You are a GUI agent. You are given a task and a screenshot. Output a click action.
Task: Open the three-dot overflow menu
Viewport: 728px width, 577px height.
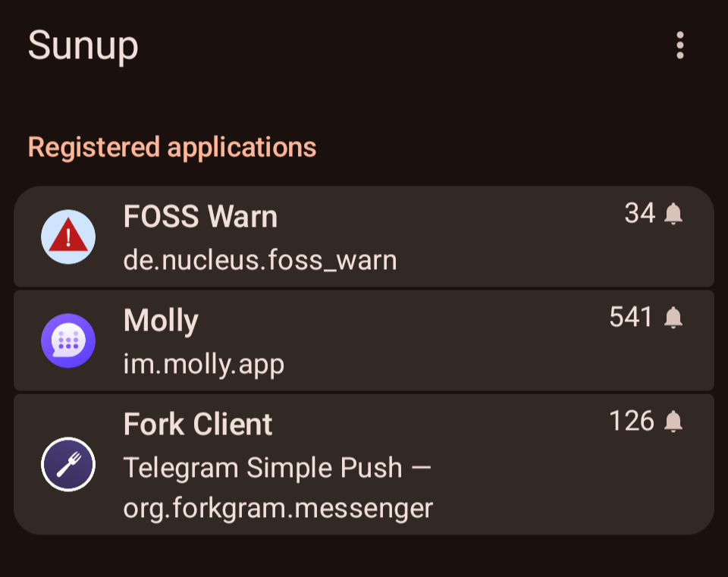679,45
